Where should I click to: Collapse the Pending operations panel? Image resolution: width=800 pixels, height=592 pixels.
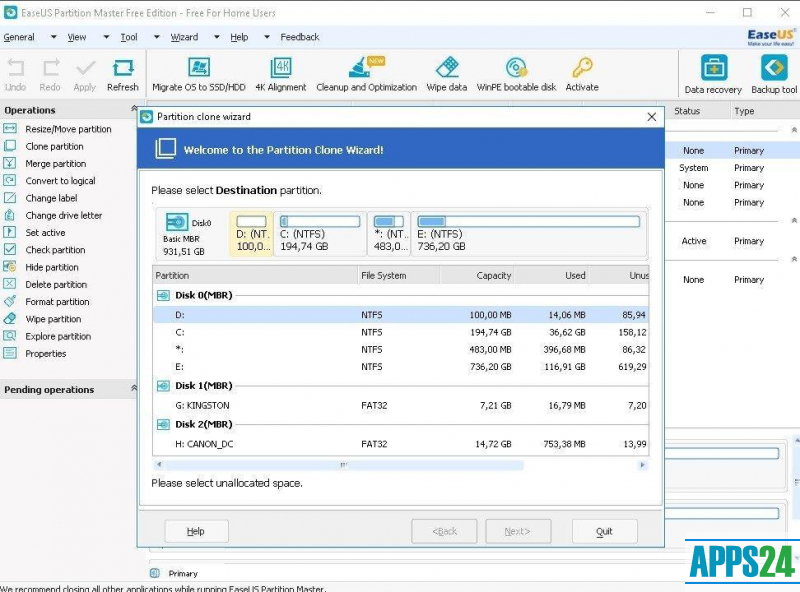[x=134, y=388]
